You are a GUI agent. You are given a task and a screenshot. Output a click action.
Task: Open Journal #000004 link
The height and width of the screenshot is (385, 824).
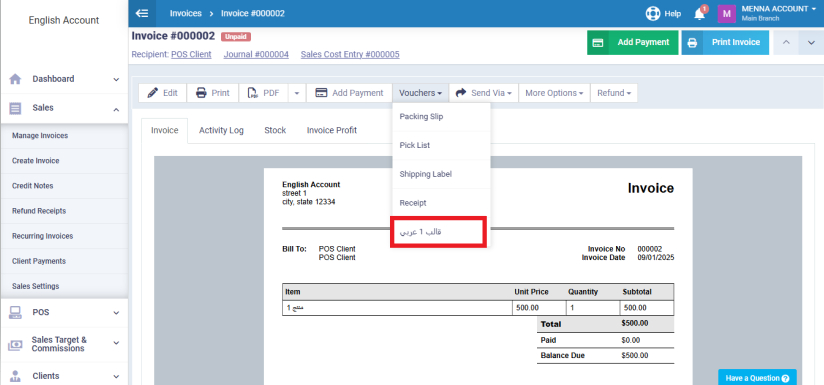click(256, 54)
